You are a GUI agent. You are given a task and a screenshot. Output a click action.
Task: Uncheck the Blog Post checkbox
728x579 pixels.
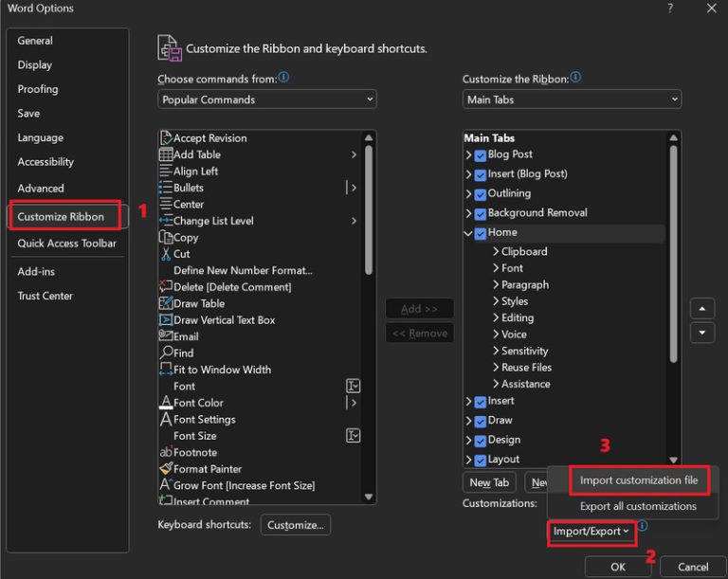click(x=481, y=155)
